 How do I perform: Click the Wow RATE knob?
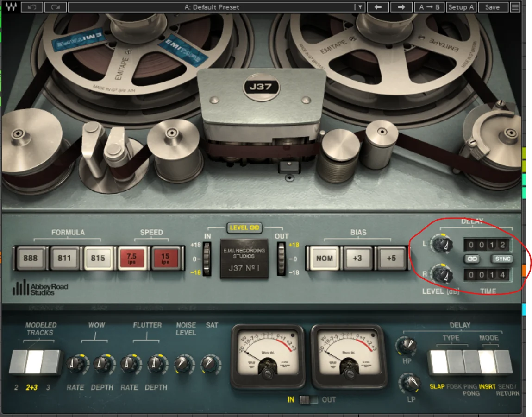(x=75, y=364)
